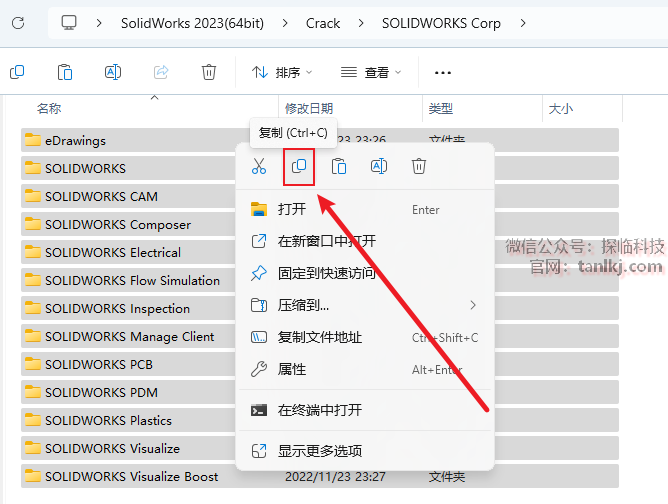Open the 排序 sort dropdown

click(x=282, y=72)
